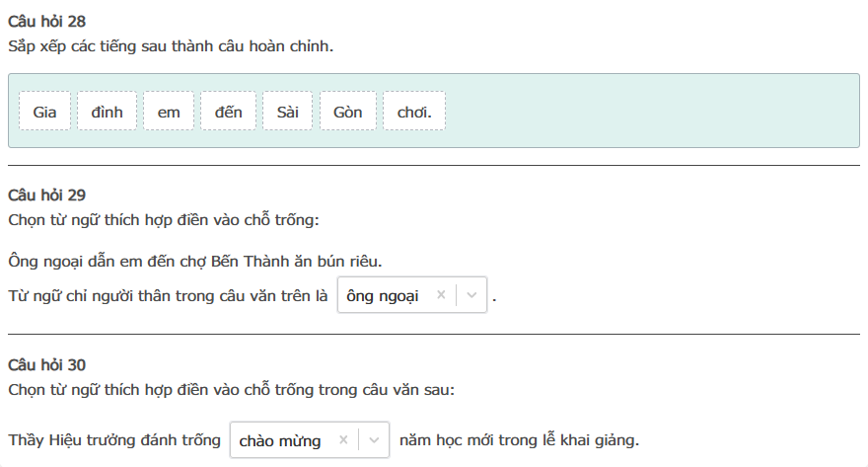Click the "Câu hỏi 28" heading
Viewport: 868px width, 467px height.
pyautogui.click(x=46, y=24)
